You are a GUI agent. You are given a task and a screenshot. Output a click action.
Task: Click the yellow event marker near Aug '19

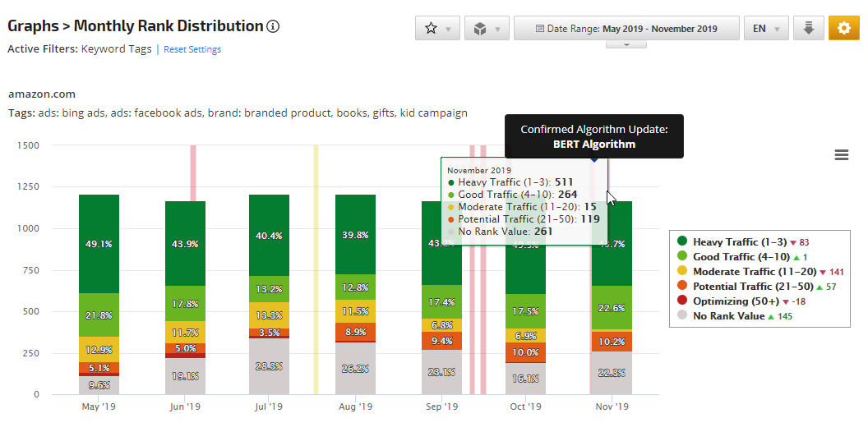click(x=316, y=271)
